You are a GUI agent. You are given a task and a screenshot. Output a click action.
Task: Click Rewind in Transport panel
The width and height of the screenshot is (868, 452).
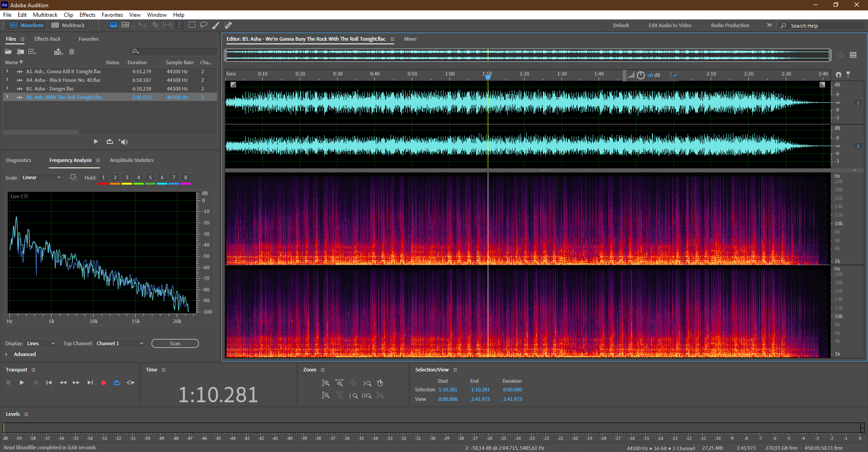pyautogui.click(x=63, y=383)
